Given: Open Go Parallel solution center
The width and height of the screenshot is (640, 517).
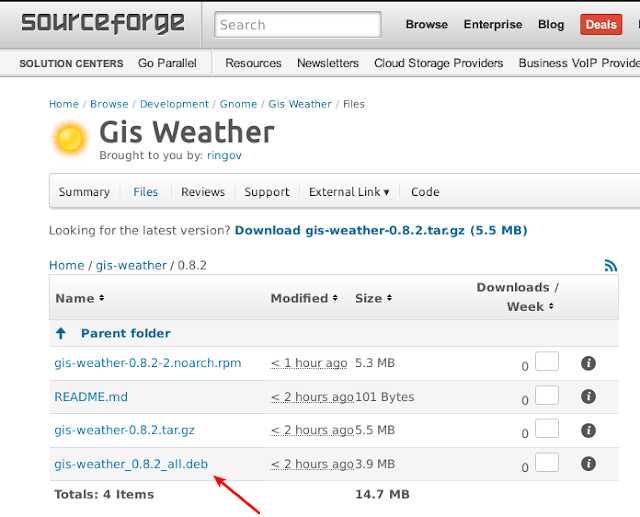Looking at the screenshot, I should click(167, 63).
